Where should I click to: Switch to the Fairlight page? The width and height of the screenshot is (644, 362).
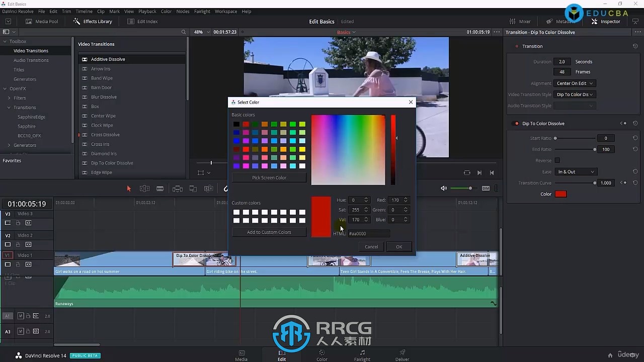tap(362, 355)
